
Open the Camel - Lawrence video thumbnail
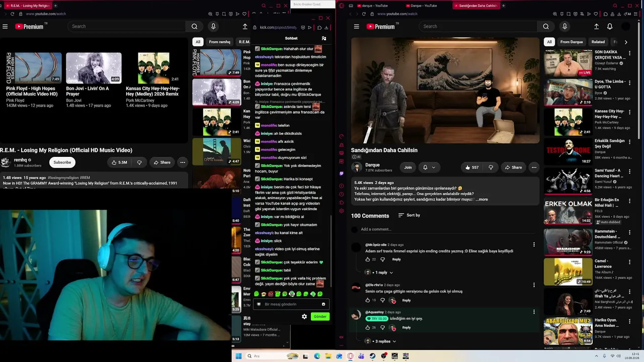568,271
